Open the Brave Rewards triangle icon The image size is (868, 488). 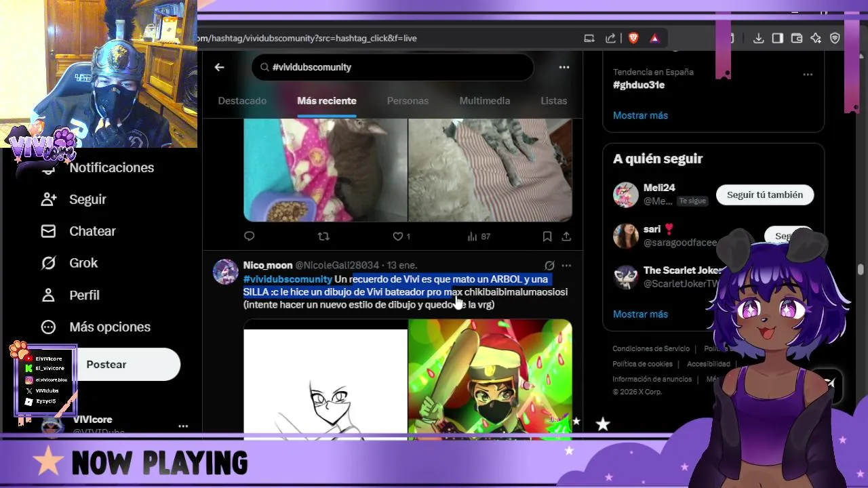[654, 39]
